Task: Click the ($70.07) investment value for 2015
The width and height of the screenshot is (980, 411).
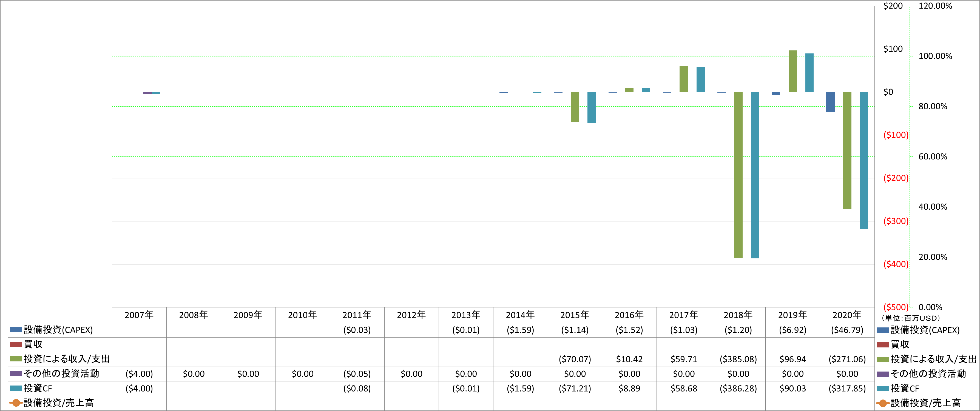Action: [x=575, y=359]
